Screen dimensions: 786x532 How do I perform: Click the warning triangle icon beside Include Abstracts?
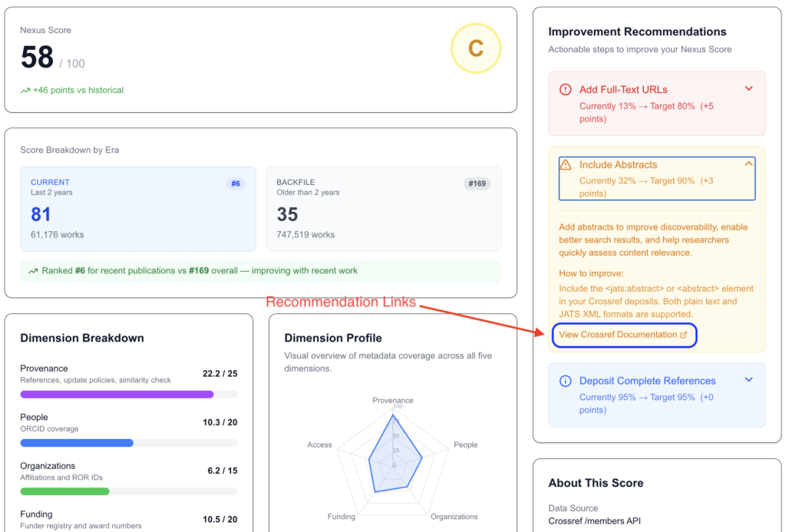(566, 164)
